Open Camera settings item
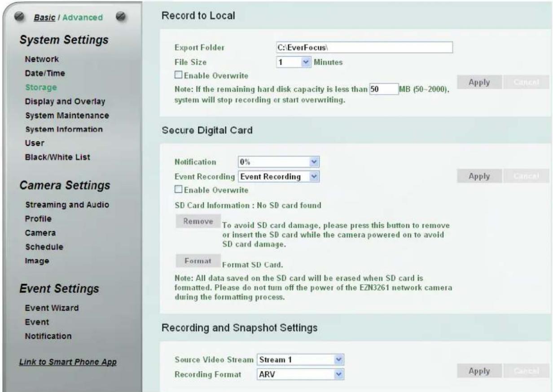 click(41, 233)
